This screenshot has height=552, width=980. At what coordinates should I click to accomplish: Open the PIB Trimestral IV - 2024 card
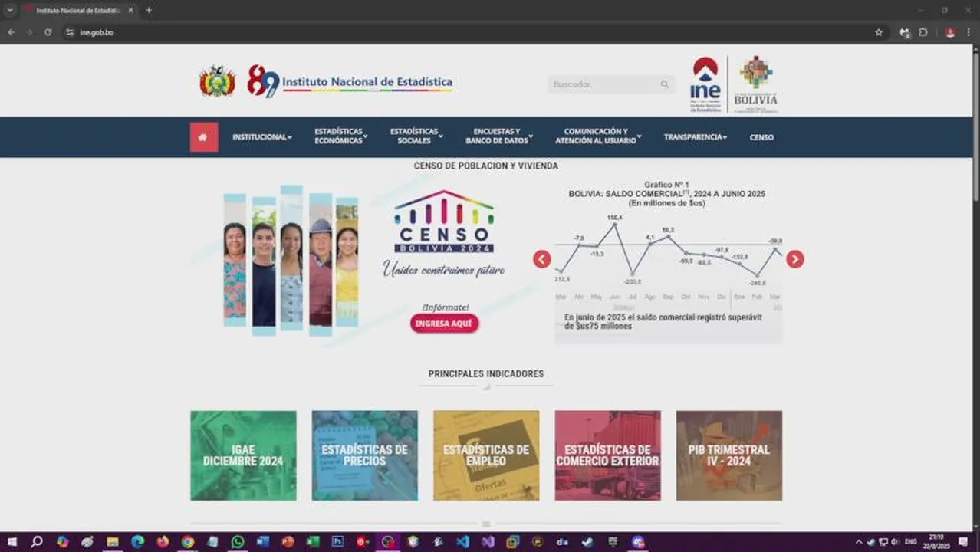(729, 455)
